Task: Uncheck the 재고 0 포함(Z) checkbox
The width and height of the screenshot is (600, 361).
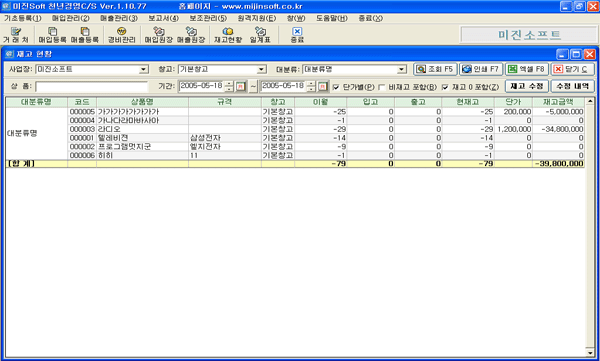Action: (x=445, y=87)
